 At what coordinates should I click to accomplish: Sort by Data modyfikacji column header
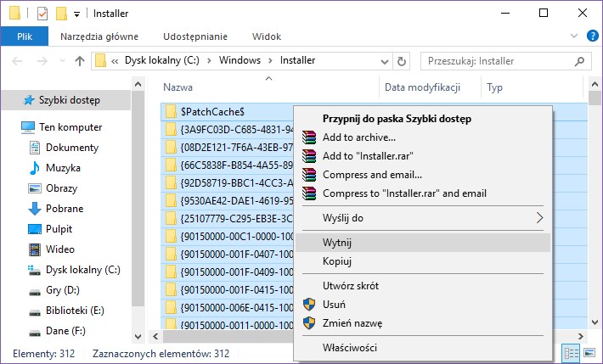pos(422,87)
